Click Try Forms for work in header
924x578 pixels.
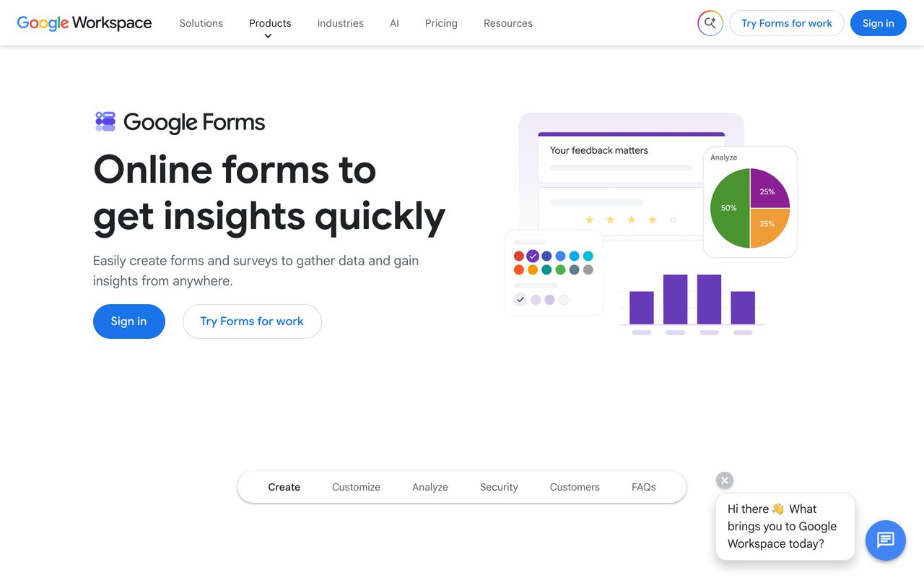(x=787, y=23)
